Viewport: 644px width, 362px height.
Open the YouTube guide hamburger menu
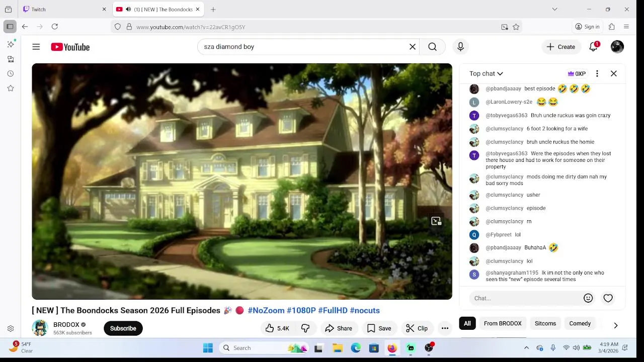click(36, 47)
